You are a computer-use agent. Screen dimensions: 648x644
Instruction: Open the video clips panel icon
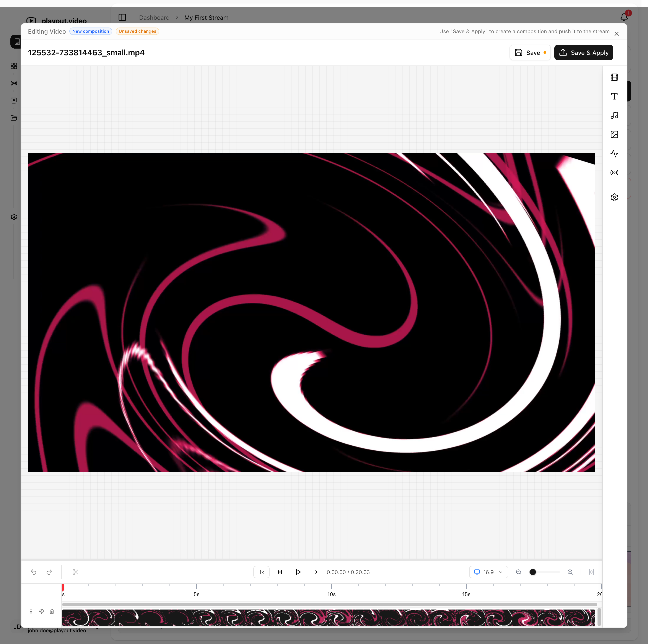tap(614, 77)
